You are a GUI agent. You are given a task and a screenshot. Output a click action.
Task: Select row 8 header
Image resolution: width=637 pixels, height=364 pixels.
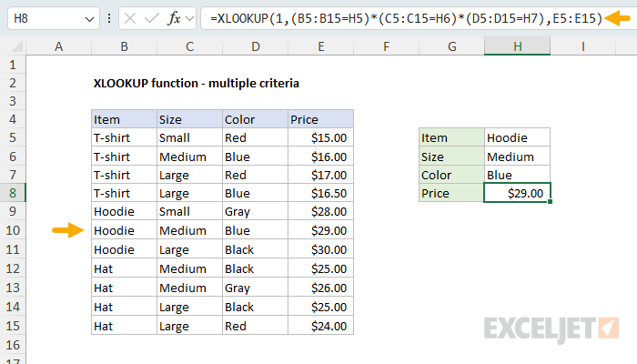pos(13,193)
